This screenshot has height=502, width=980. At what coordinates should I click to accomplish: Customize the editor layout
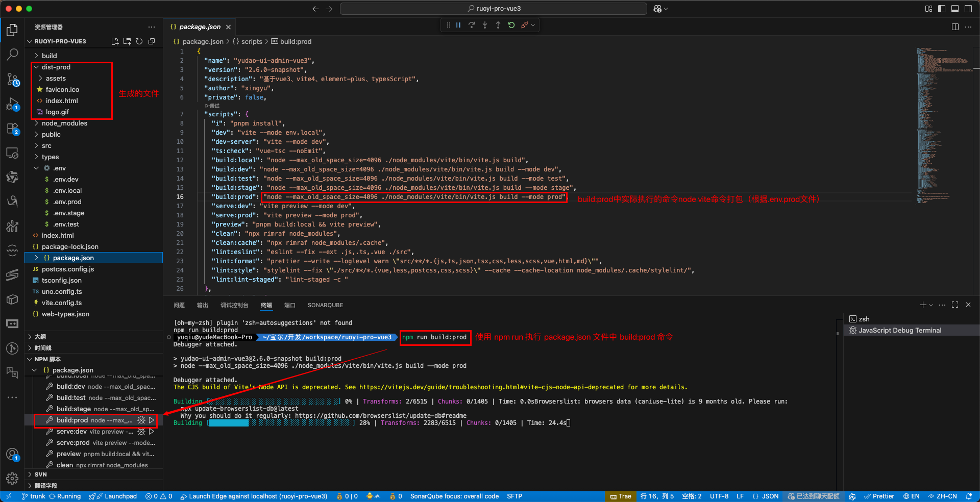(x=928, y=9)
